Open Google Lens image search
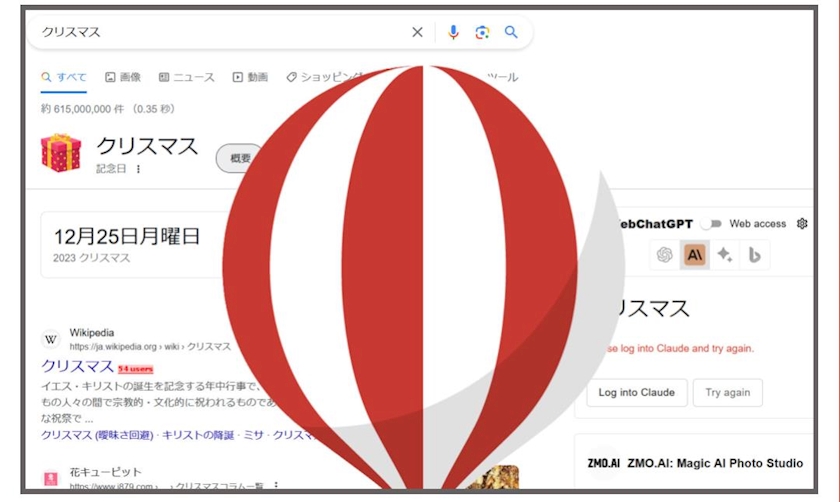 [x=482, y=32]
